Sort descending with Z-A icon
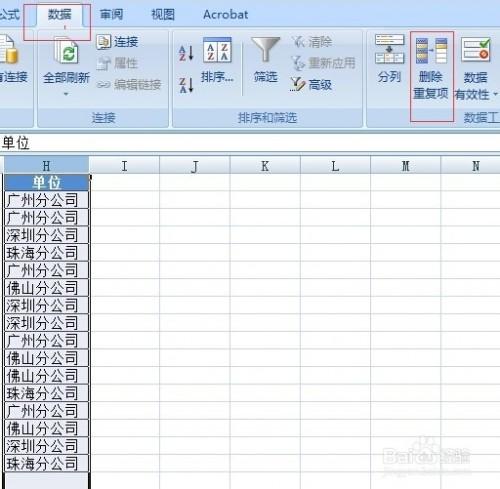The height and width of the screenshot is (489, 500). pos(186,85)
